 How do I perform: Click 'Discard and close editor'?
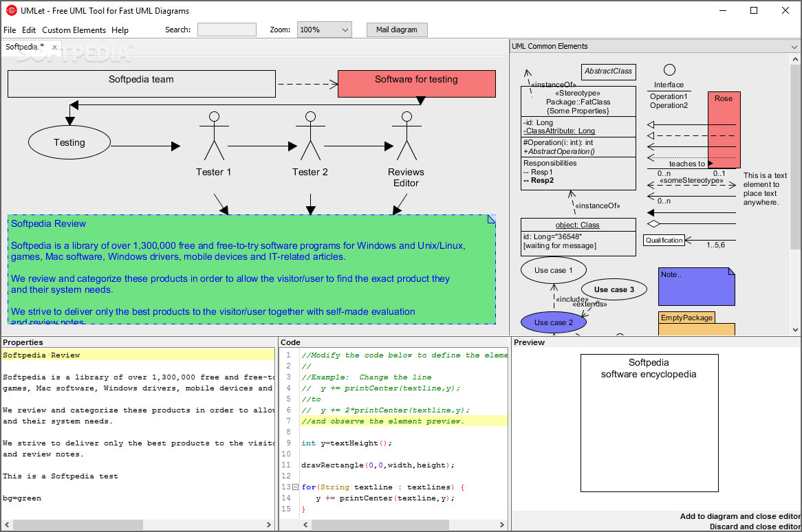coord(755,527)
